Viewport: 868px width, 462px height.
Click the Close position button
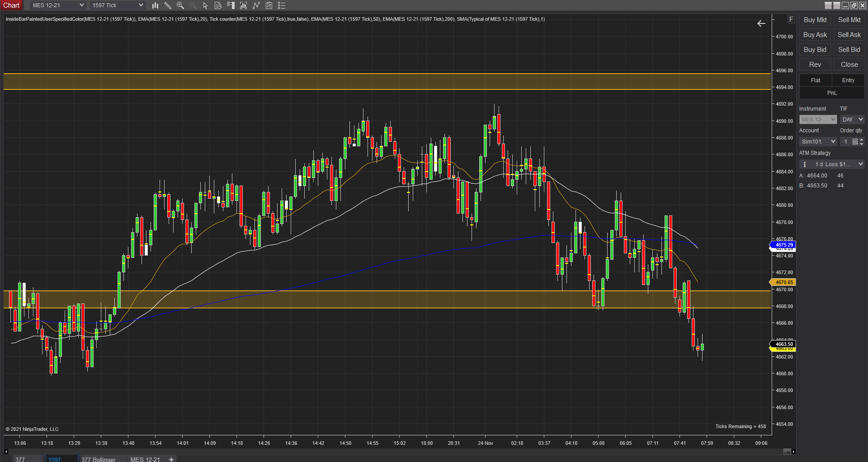pos(849,65)
